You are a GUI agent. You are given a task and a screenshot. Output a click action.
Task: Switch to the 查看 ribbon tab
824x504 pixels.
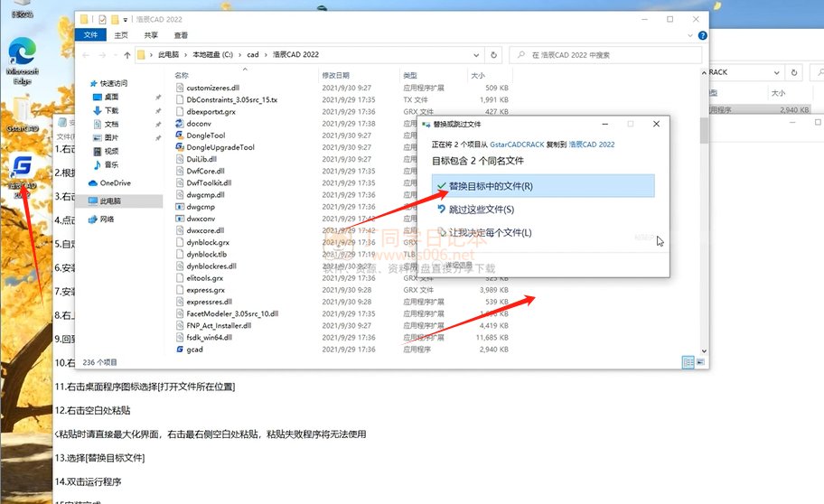click(x=181, y=35)
